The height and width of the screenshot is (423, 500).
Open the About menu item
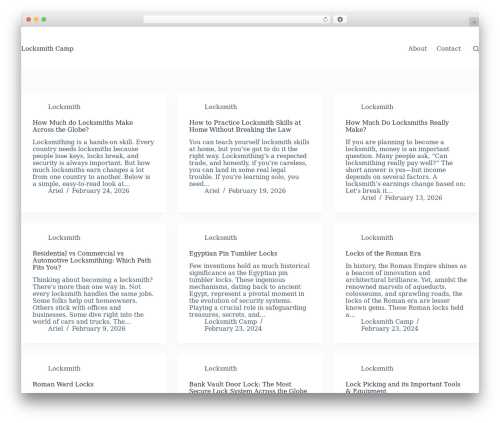click(417, 49)
